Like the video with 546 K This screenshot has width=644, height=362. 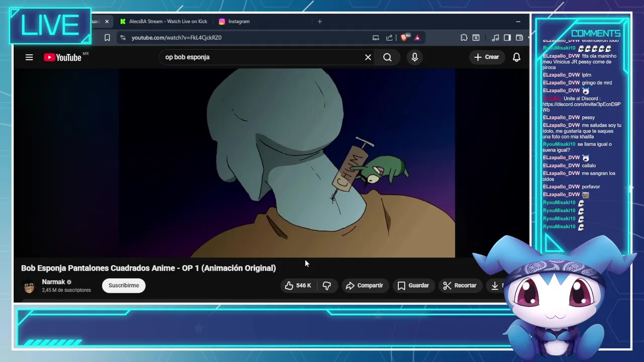point(298,286)
